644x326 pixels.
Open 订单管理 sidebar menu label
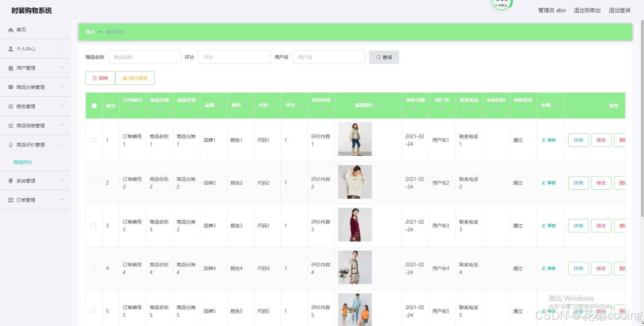[26, 200]
